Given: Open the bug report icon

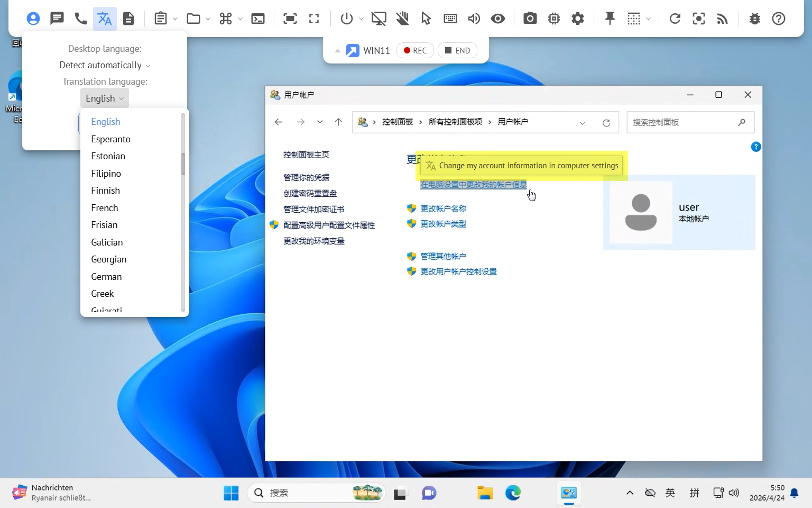Looking at the screenshot, I should (x=754, y=19).
